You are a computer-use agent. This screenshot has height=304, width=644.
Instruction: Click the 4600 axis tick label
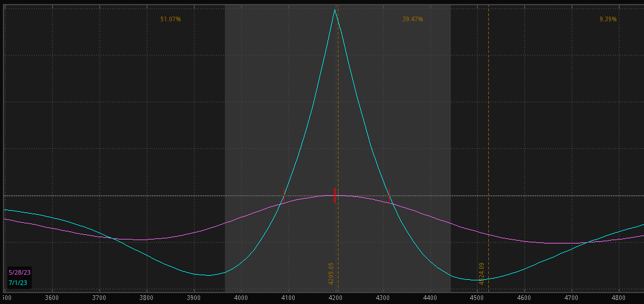[x=524, y=298]
